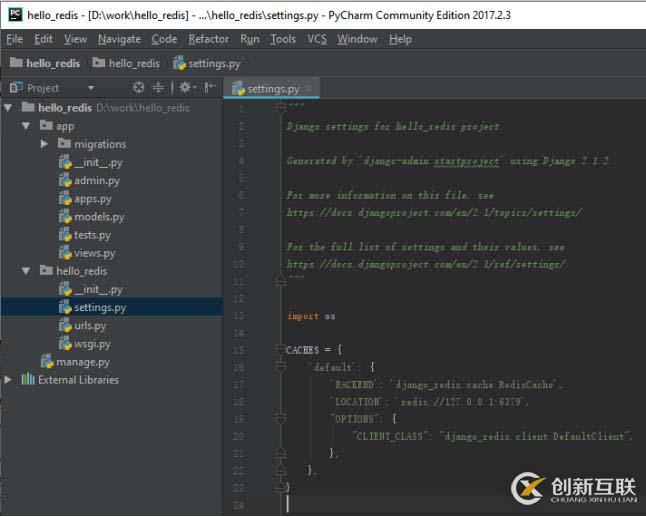Collapse the inner hello_redis package folder

point(26,271)
